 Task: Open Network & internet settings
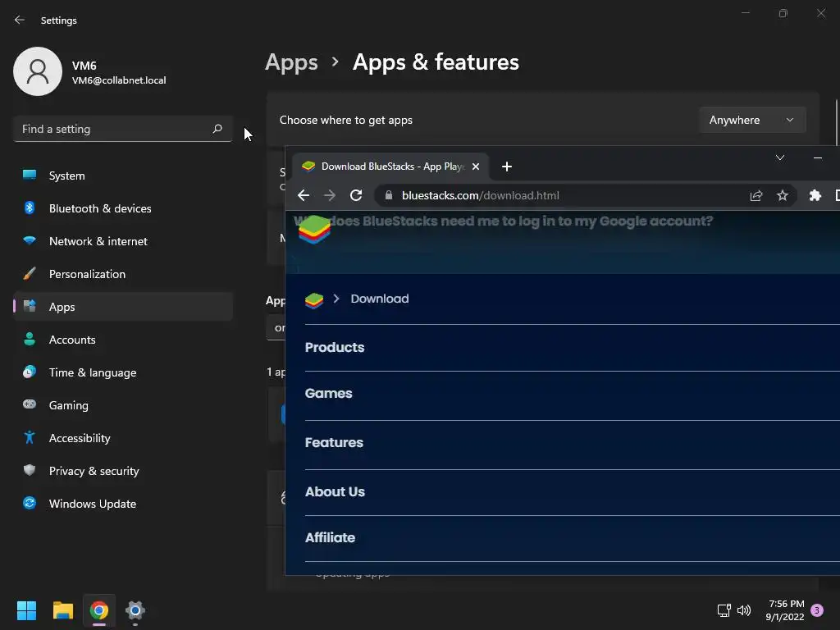pyautogui.click(x=123, y=241)
